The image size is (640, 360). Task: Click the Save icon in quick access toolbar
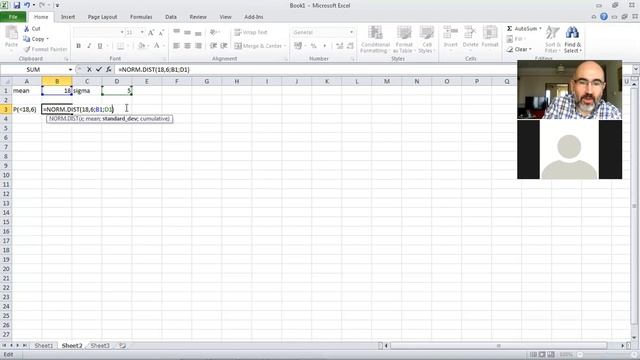point(17,5)
